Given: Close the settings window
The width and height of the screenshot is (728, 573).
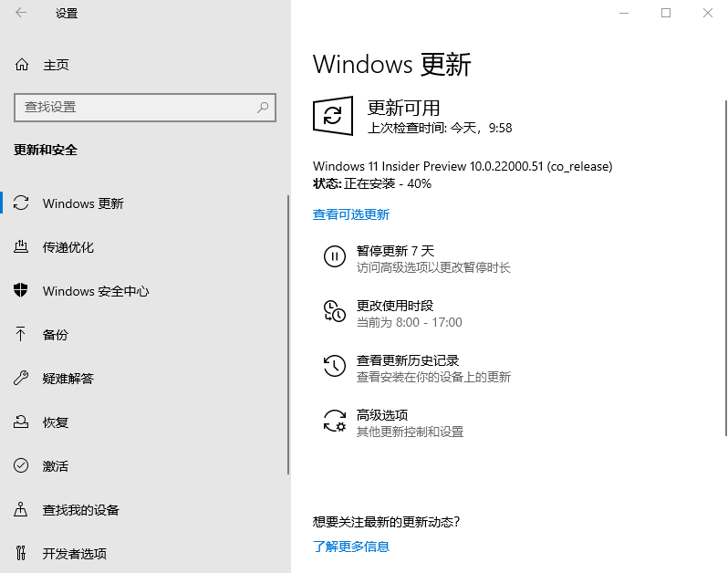Looking at the screenshot, I should [x=707, y=13].
